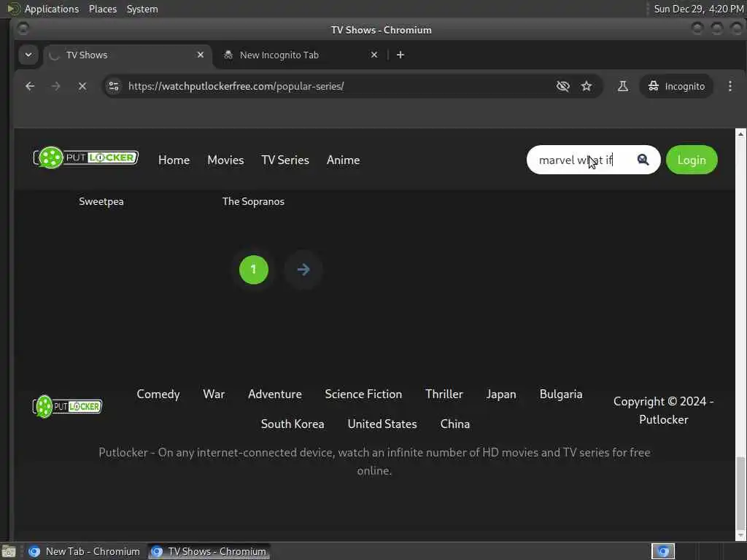The width and height of the screenshot is (747, 560).
Task: Click the window menu button in title bar
Action: pos(23,29)
